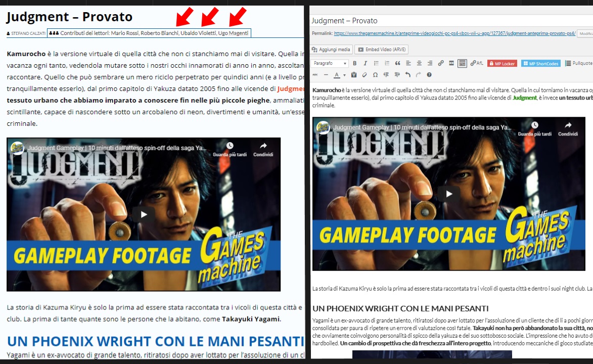Screen dimensions: 593x364
Task: Open the channel logo on the editor video
Action: click(323, 127)
